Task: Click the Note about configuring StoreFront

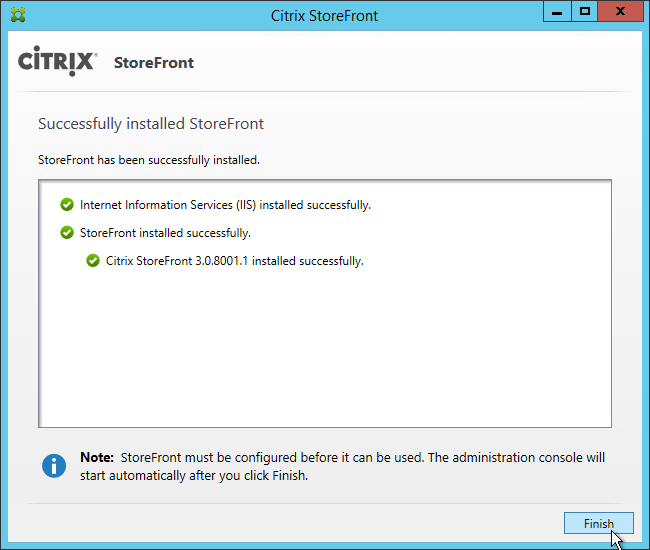Action: (342, 466)
